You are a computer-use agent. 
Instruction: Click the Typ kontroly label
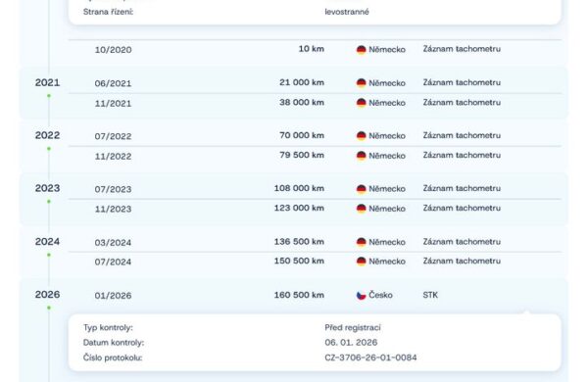[108, 328]
